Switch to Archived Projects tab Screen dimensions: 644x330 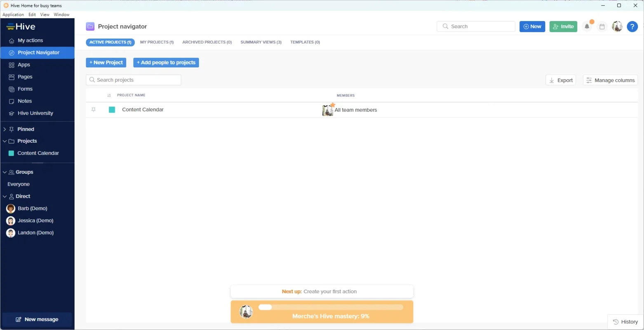tap(207, 42)
